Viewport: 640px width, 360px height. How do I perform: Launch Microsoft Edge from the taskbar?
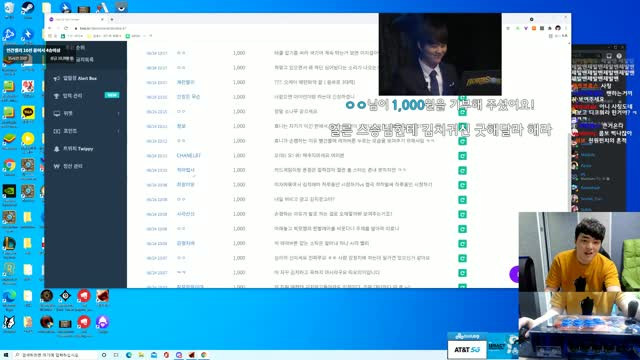click(x=129, y=355)
